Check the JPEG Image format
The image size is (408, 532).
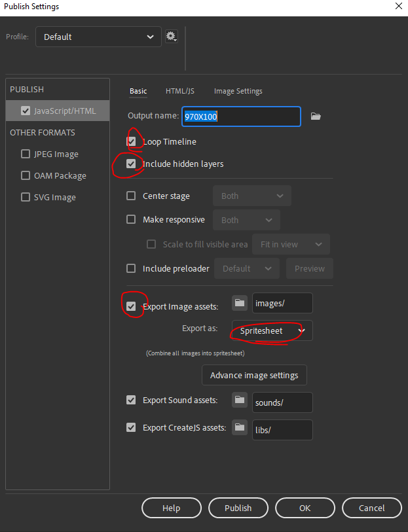pyautogui.click(x=26, y=154)
